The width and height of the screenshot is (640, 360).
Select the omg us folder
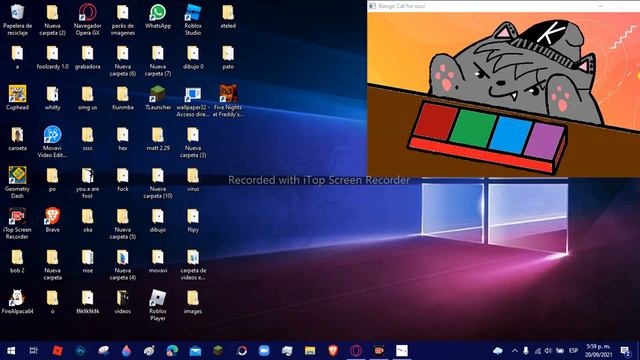pyautogui.click(x=87, y=98)
